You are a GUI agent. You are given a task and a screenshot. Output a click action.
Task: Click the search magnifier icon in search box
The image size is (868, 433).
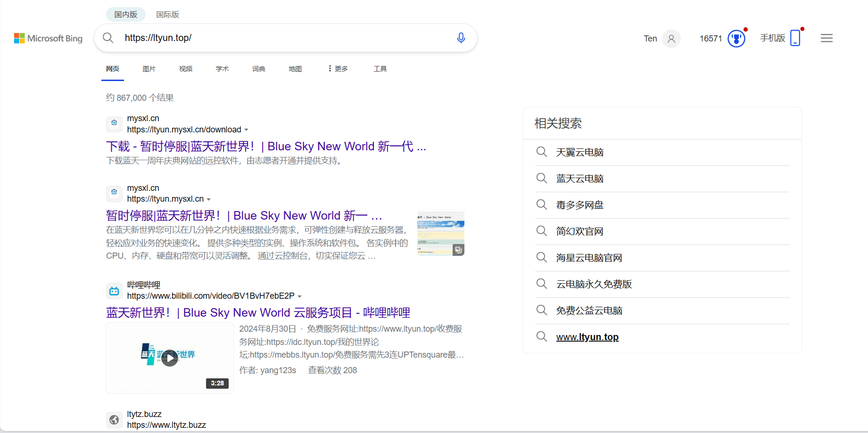tap(108, 38)
